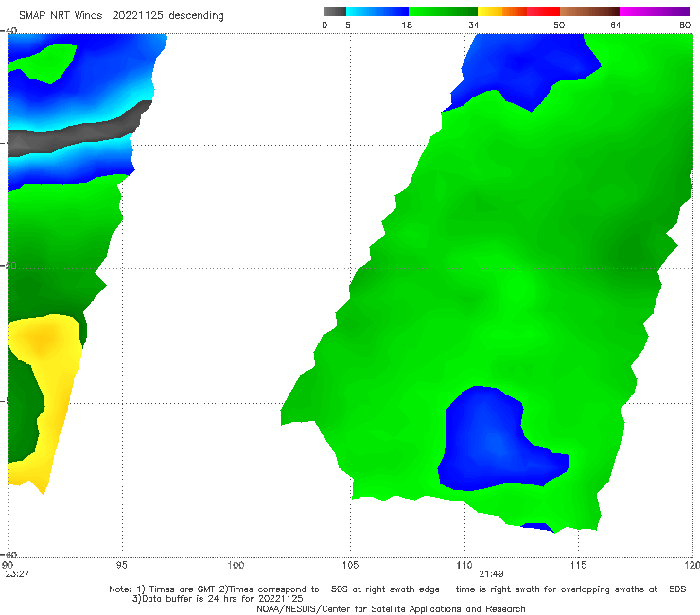Click the color bar label '50'
The height and width of the screenshot is (615, 700).
pos(559,26)
